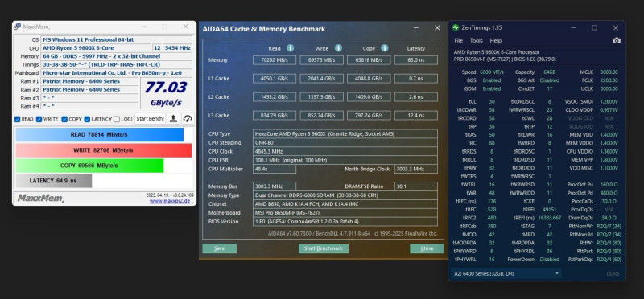Disable the LATENCY checkbox in MaxxMem
644x299 pixels.
87,119
